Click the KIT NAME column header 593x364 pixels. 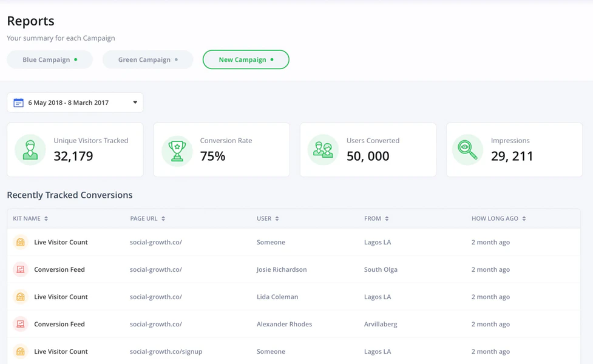27,218
